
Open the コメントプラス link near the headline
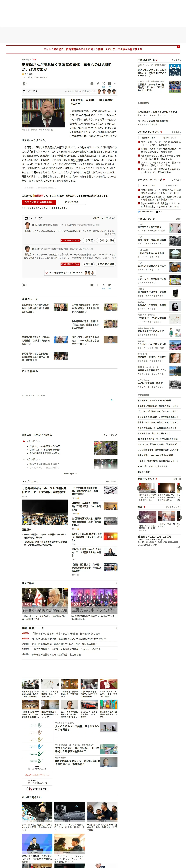(x=30, y=91)
